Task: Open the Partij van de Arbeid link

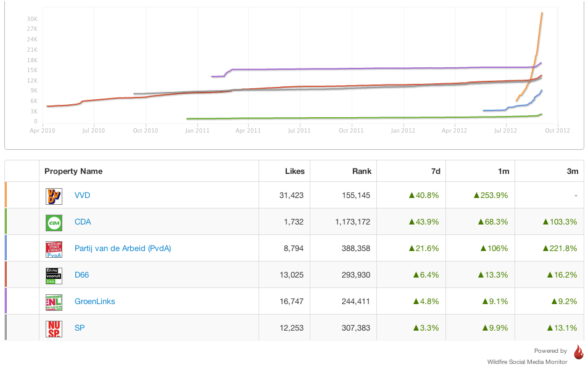Action: (x=123, y=249)
